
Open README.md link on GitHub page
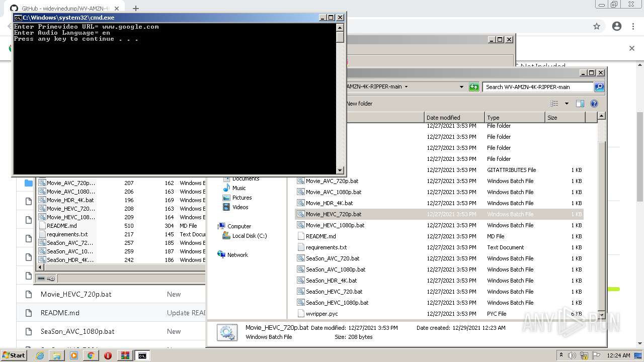(x=60, y=313)
